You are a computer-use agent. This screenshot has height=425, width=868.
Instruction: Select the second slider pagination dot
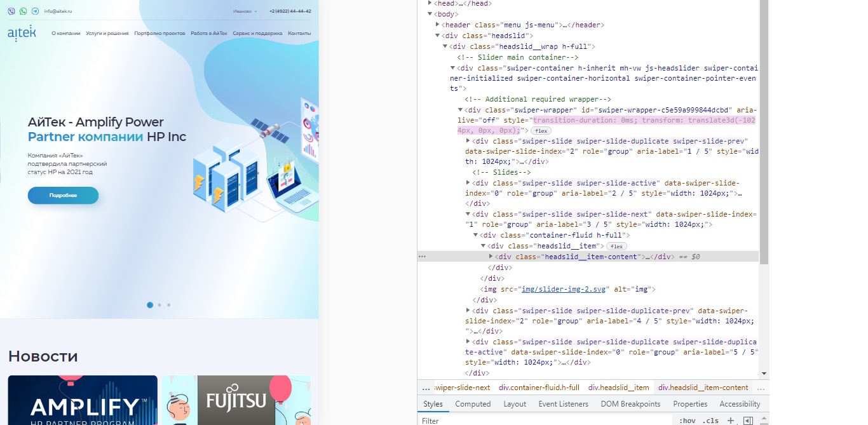(159, 305)
